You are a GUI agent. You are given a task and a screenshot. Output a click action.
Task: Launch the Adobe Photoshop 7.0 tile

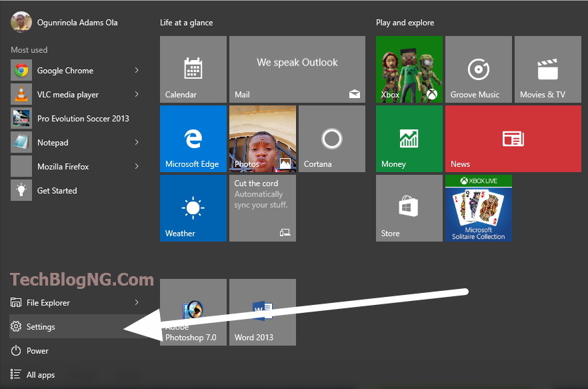point(193,312)
